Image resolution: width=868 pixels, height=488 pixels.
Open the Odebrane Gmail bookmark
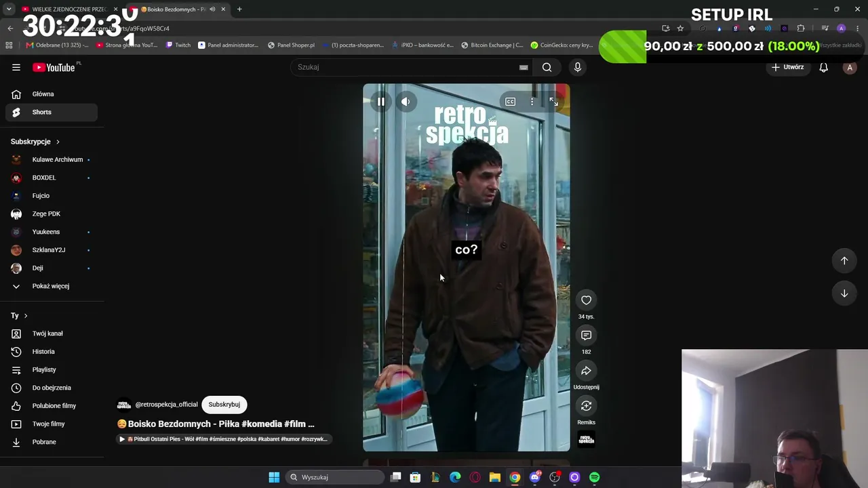(57, 45)
